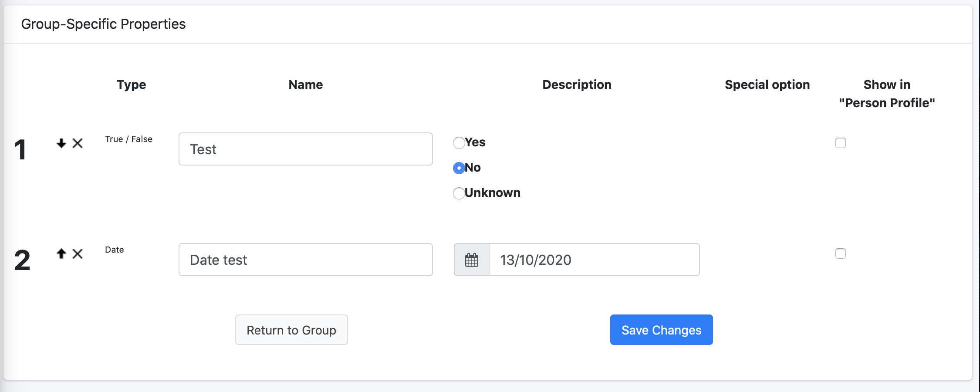Move property 2 up with arrow icon
Image resolution: width=980 pixels, height=392 pixels.
[61, 253]
